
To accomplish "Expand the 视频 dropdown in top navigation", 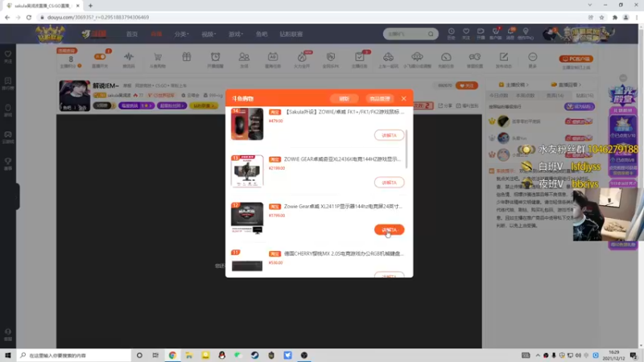I will tap(208, 34).
